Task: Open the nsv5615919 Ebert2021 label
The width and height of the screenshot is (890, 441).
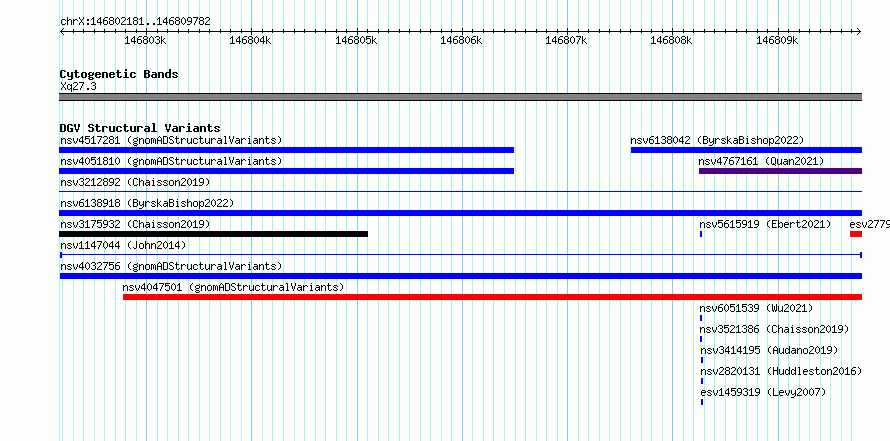Action: pos(765,224)
